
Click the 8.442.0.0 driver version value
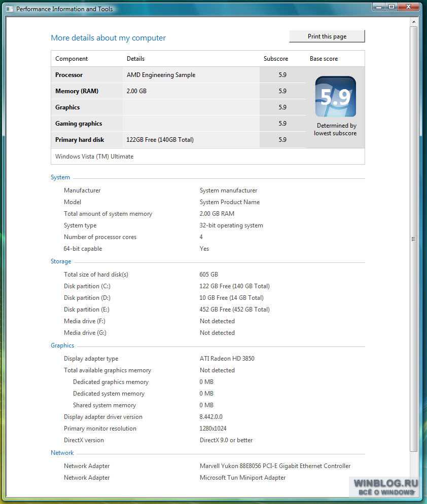pos(211,417)
